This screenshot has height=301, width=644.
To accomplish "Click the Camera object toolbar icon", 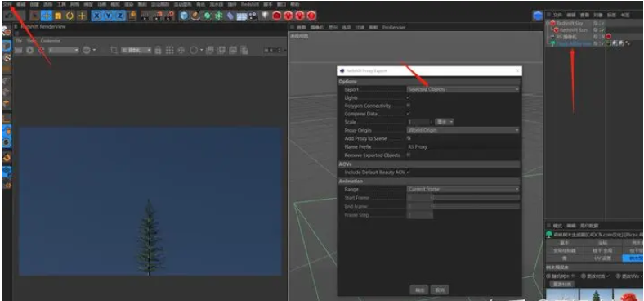I will [x=253, y=16].
